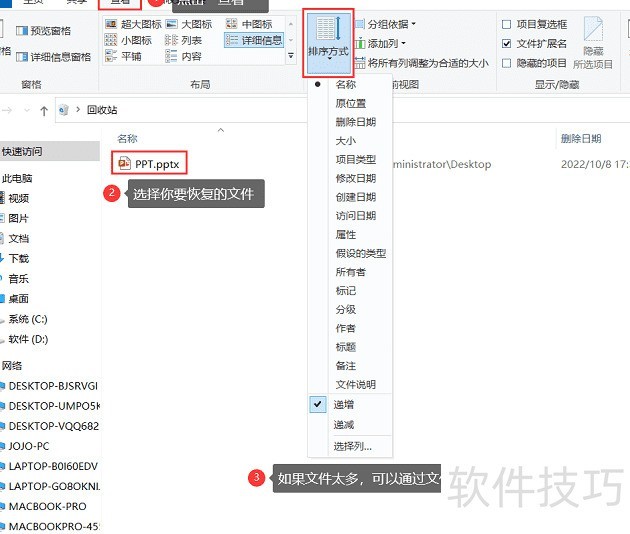Image resolution: width=630 pixels, height=534 pixels.
Task: Click Recycle Bin icon in address bar
Action: [63, 110]
